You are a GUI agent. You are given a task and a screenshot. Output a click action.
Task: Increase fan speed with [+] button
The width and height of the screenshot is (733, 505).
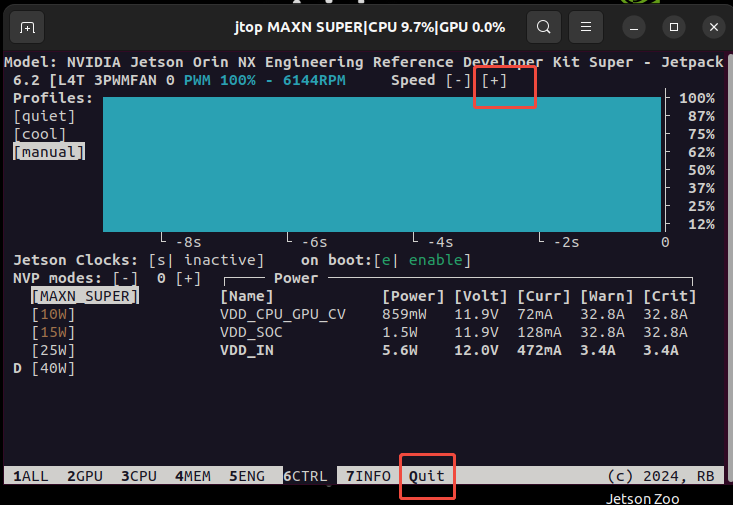click(x=494, y=80)
